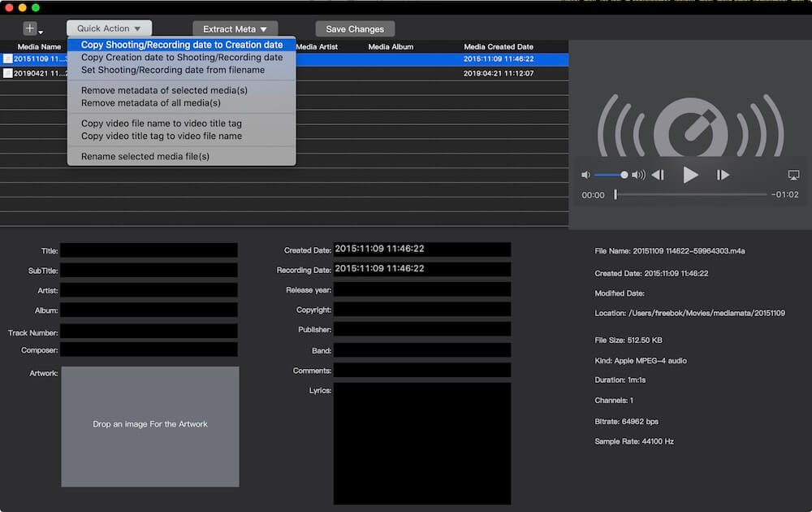
Task: Click the Recording Date input field
Action: 422,269
